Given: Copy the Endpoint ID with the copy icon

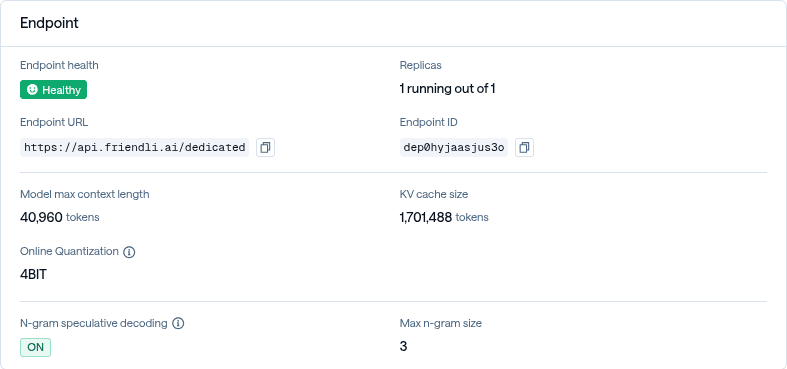Looking at the screenshot, I should pos(524,148).
